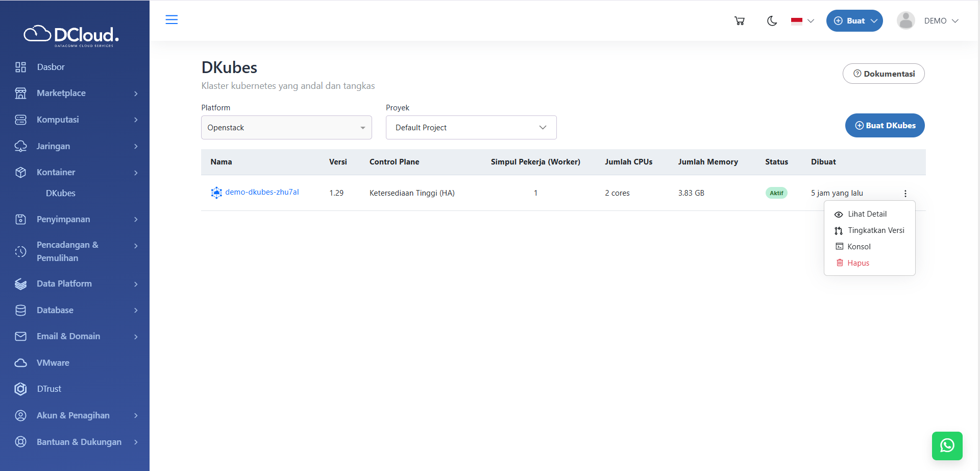Click the user avatar icon
The width and height of the screenshot is (980, 471).
905,21
